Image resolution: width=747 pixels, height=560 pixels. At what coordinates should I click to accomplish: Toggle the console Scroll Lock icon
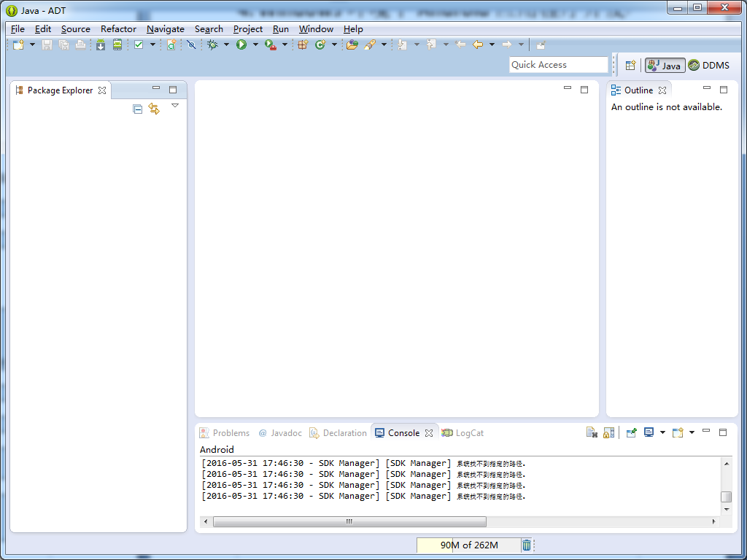click(x=608, y=432)
